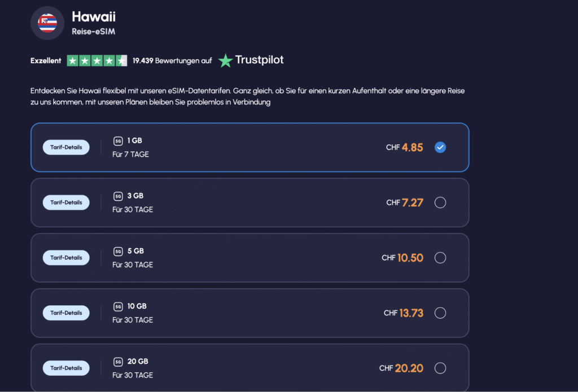Click the 5G icon beside 20 GB
Screen dimensions: 578x392
(118, 362)
